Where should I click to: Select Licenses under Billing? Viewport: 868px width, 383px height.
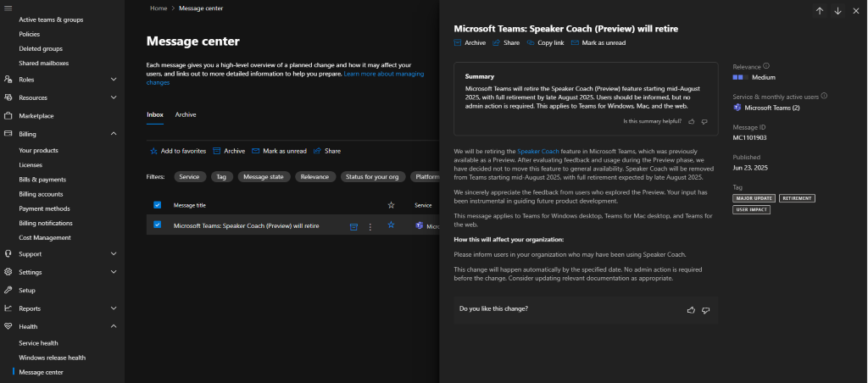(x=31, y=165)
